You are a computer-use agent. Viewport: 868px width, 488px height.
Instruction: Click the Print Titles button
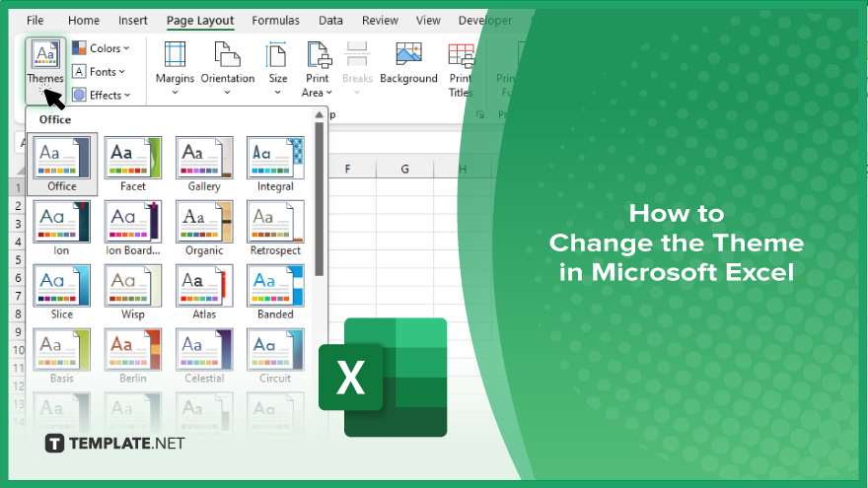point(461,69)
